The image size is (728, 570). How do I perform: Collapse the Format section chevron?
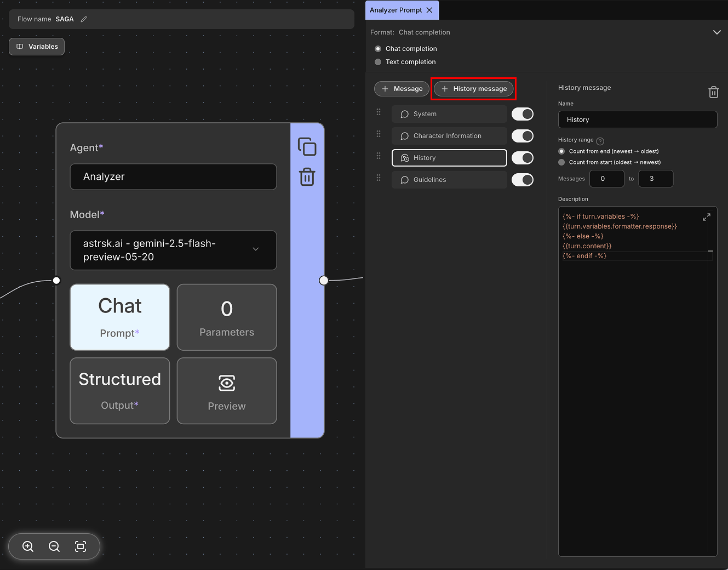tap(716, 32)
